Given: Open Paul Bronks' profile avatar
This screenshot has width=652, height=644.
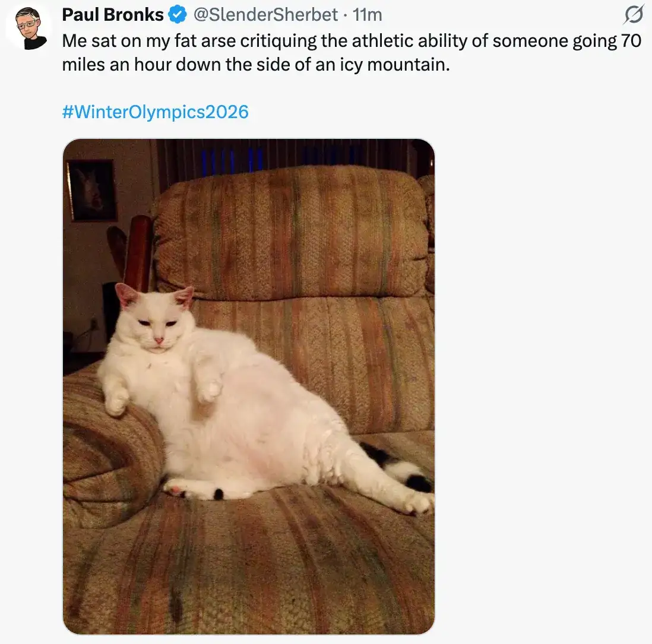Looking at the screenshot, I should [x=29, y=28].
